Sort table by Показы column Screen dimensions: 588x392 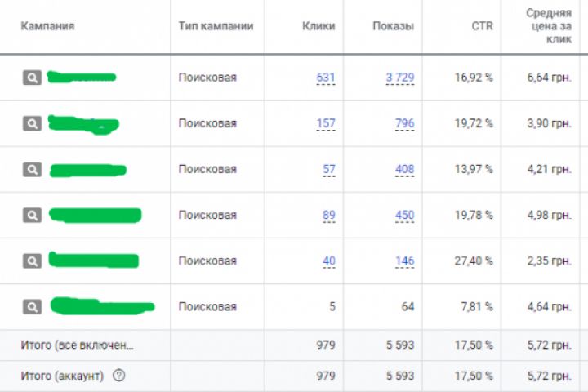click(x=393, y=26)
